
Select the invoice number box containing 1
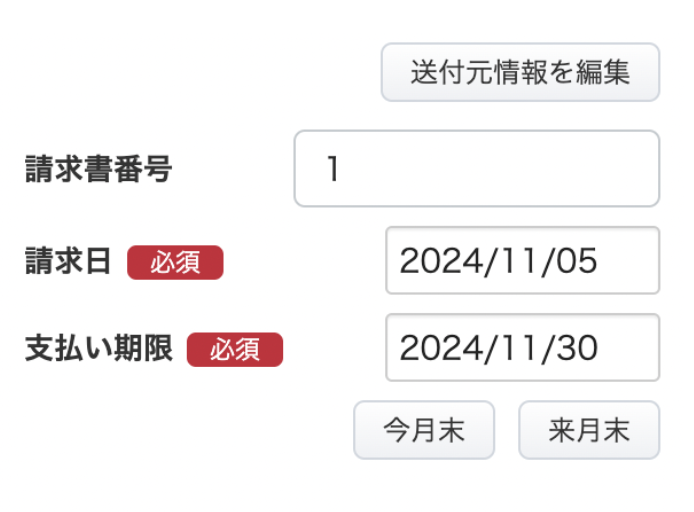click(x=476, y=169)
